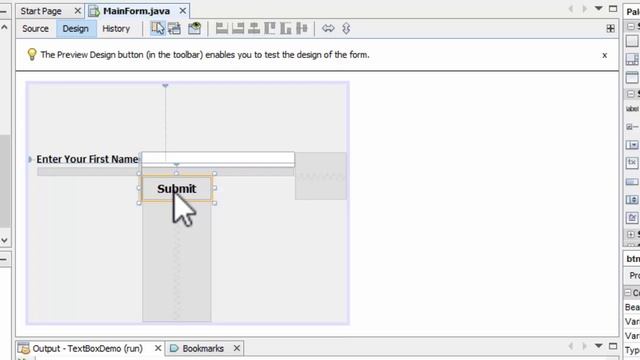Open output panel dropdown arrow

pos(598,346)
